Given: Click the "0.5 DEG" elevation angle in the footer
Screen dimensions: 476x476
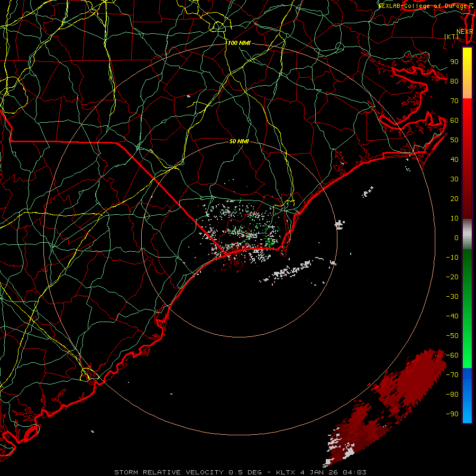Looking at the screenshot, I should click(245, 472).
